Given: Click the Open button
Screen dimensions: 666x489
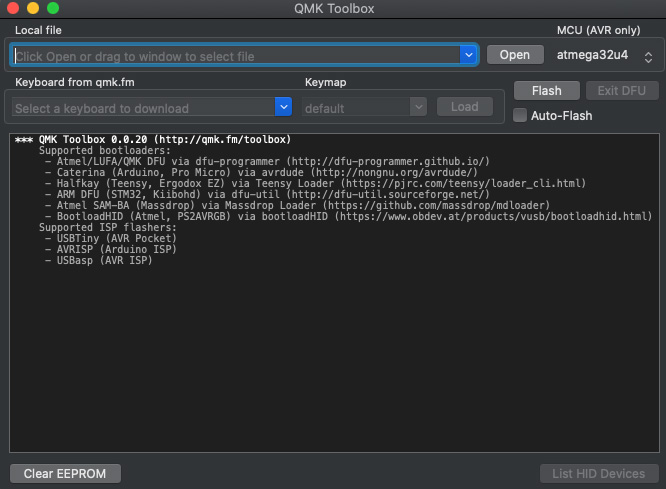Looking at the screenshot, I should 515,55.
